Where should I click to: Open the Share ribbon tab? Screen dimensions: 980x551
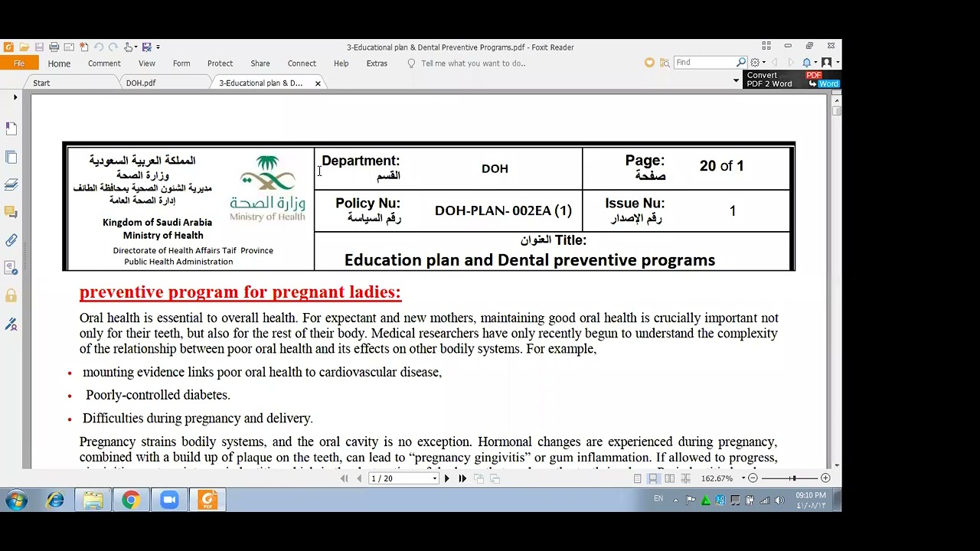tap(260, 64)
